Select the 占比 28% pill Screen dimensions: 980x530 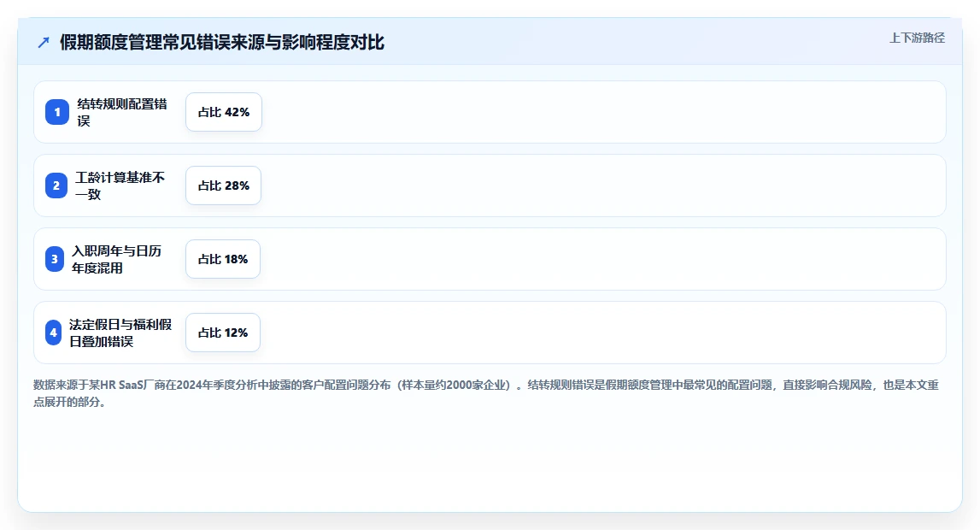pyautogui.click(x=224, y=185)
